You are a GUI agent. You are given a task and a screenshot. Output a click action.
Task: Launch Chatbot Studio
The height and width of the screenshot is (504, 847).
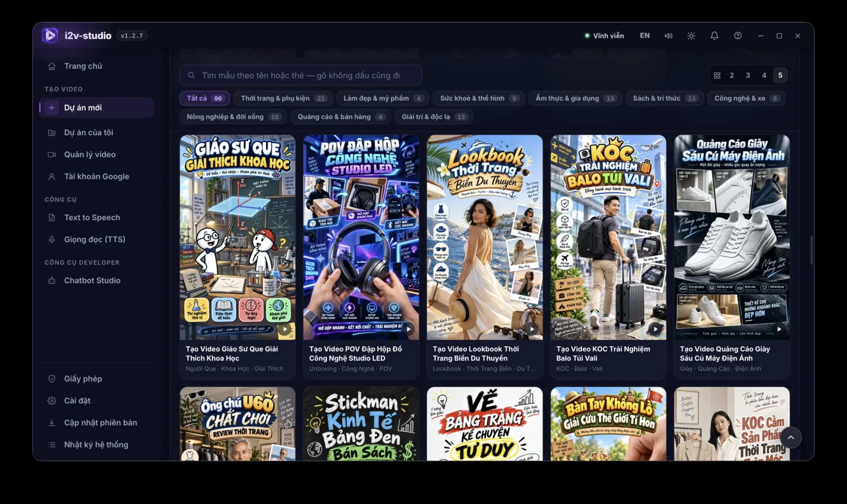point(96,280)
